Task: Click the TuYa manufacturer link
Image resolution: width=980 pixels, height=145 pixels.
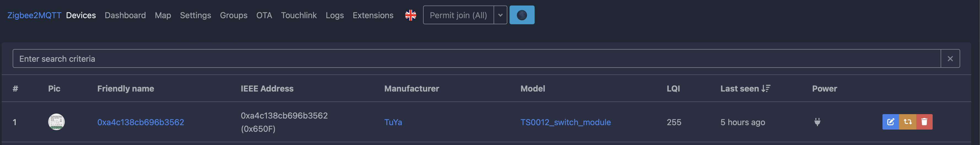Action: coord(393,122)
